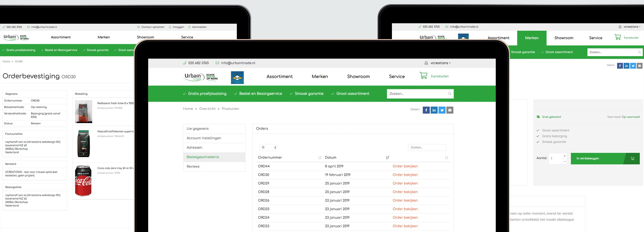Image resolution: width=644 pixels, height=232 pixels.
Task: Select Bestelgeschiedenis in account sidebar
Action: point(214,157)
